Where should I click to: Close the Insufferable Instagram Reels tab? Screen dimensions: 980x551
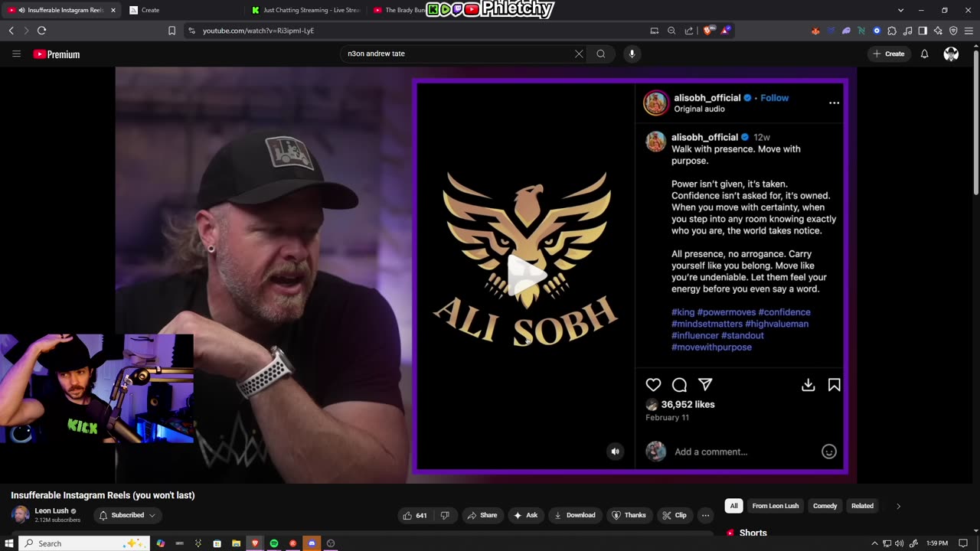click(x=113, y=10)
